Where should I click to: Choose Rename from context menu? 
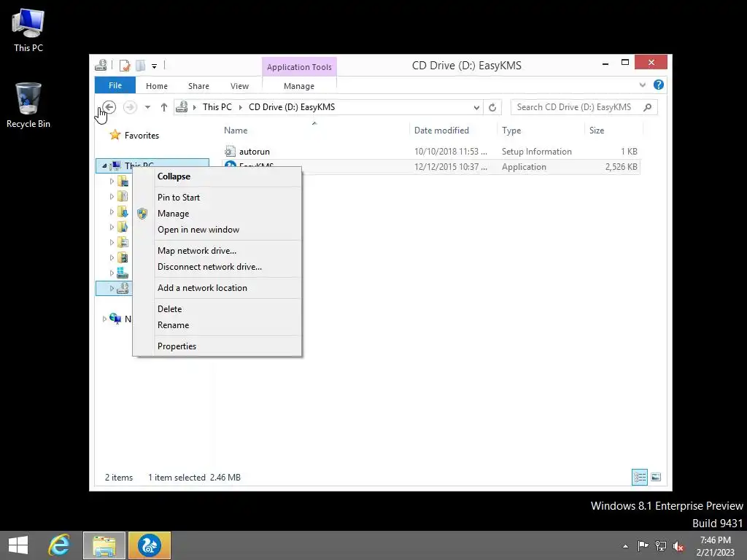click(217, 324)
